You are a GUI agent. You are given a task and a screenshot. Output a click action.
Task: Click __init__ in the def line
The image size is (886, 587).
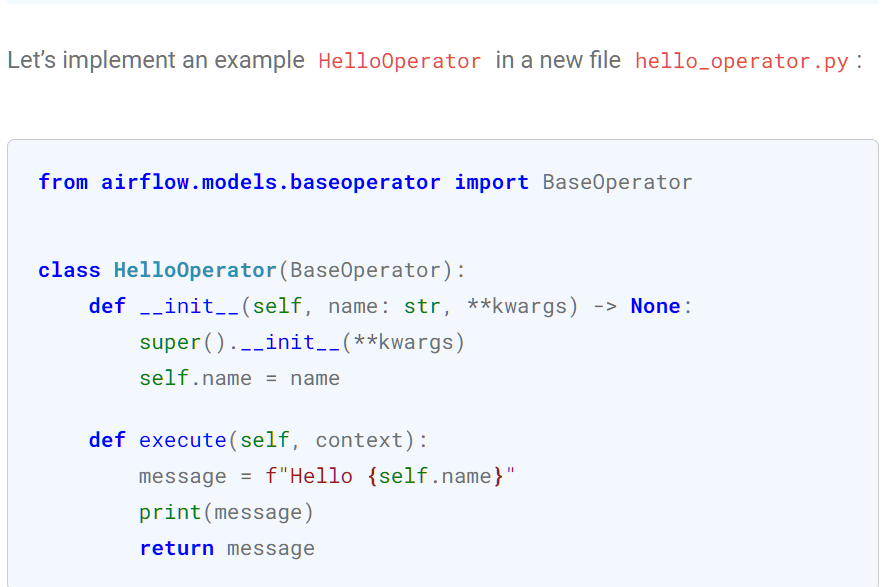click(190, 306)
